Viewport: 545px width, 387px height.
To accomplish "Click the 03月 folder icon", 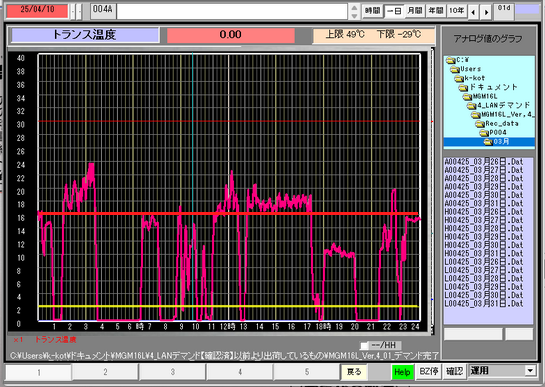I will tap(488, 142).
